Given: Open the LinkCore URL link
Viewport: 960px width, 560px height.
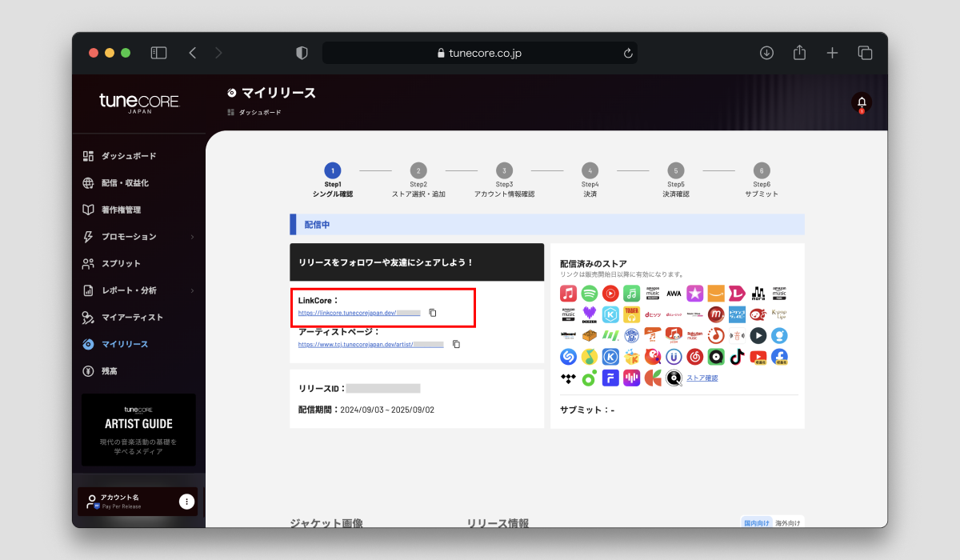Looking at the screenshot, I should click(359, 313).
